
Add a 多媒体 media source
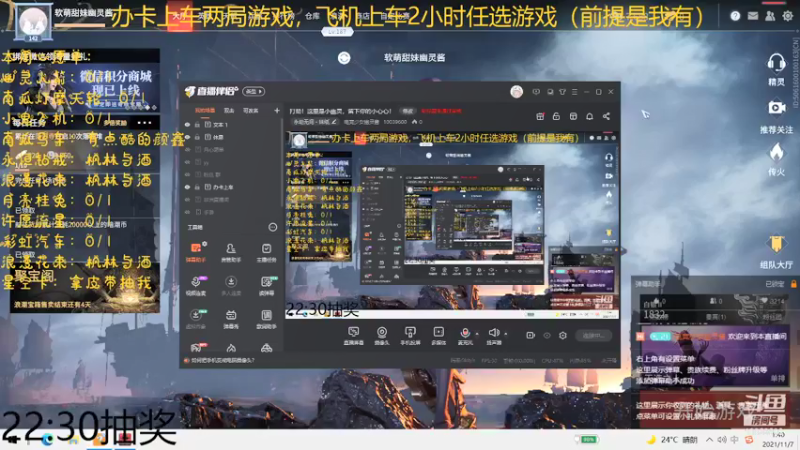(x=438, y=336)
